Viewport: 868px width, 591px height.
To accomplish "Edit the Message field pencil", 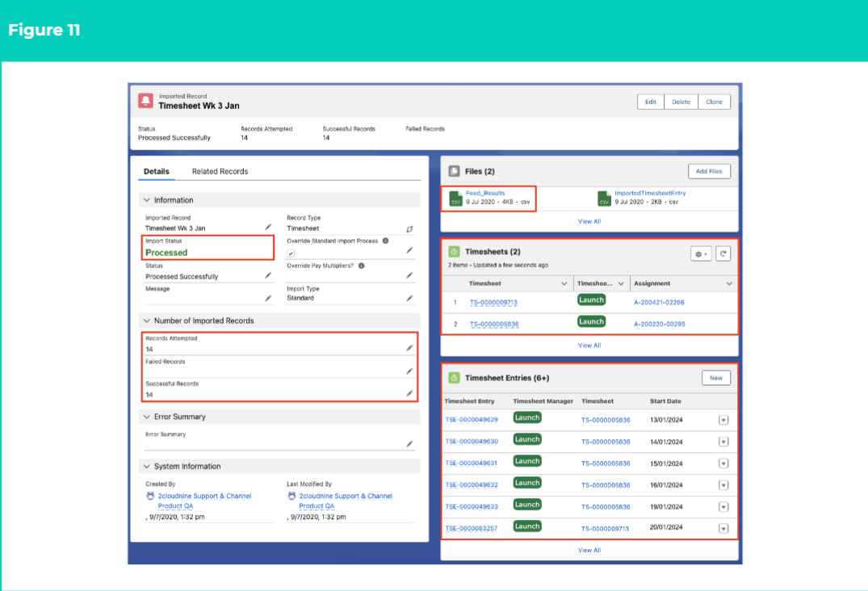I will point(268,298).
